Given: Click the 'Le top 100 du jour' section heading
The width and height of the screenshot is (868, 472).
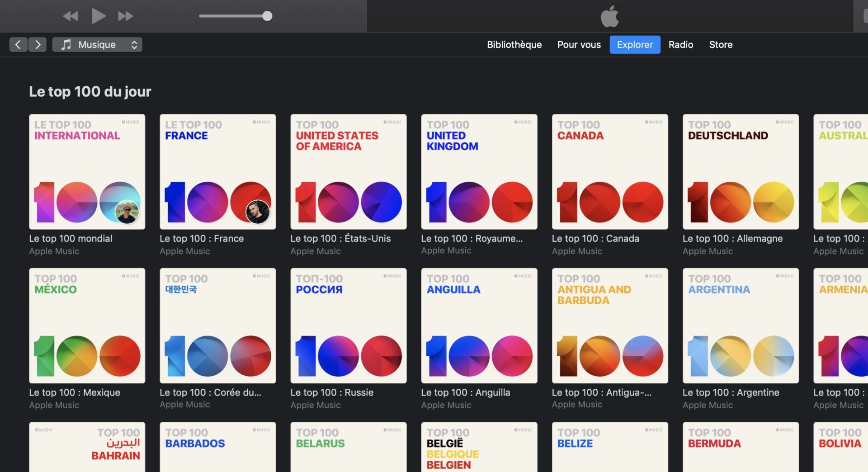Looking at the screenshot, I should coord(90,91).
